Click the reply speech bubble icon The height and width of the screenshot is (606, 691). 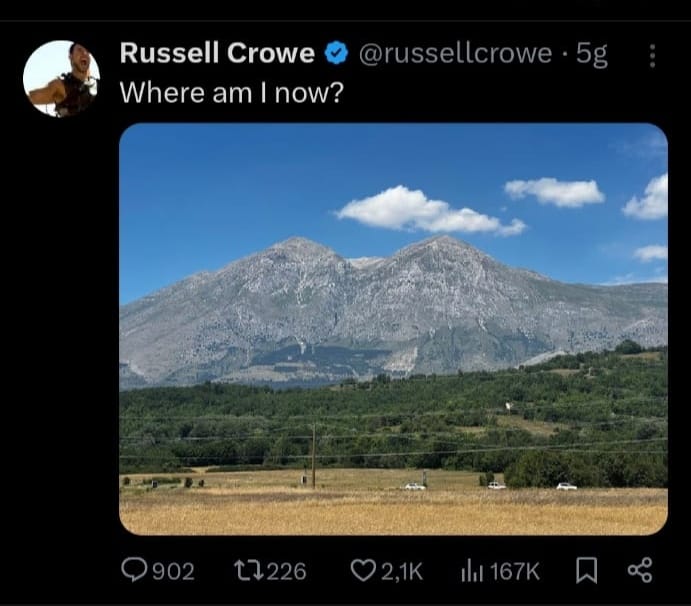(x=135, y=570)
